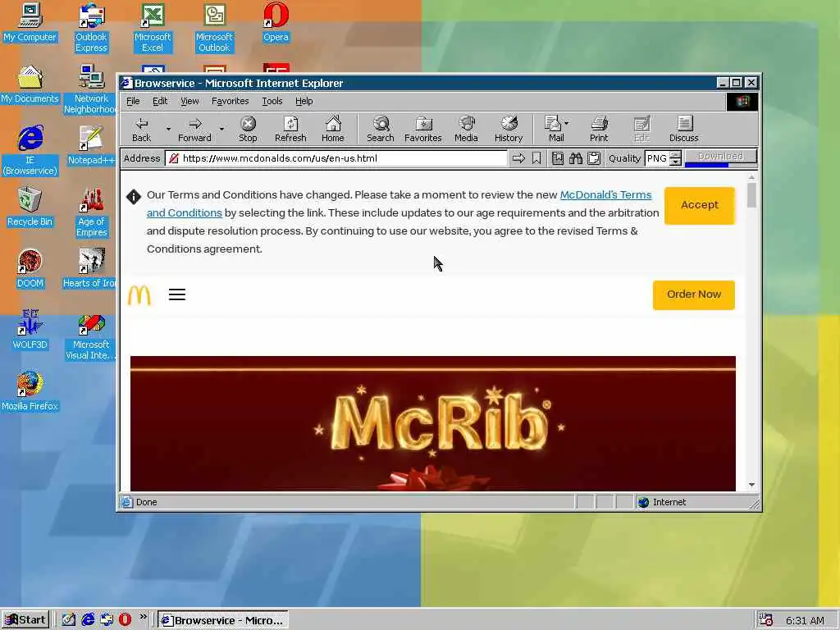Click the Go arrow beside address bar

[x=518, y=158]
